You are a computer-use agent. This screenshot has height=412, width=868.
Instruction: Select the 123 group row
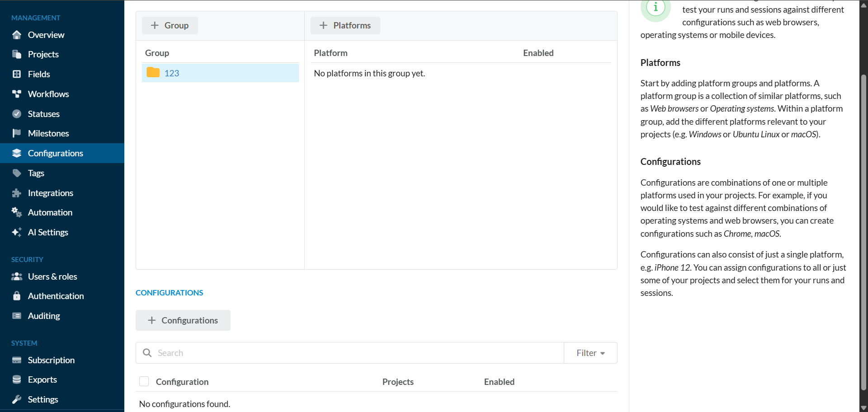pos(220,73)
